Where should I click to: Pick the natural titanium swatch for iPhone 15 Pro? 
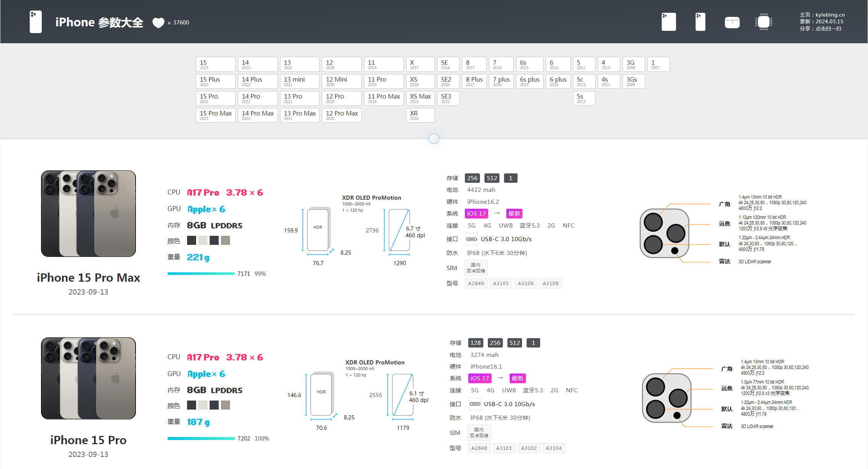pyautogui.click(x=225, y=405)
